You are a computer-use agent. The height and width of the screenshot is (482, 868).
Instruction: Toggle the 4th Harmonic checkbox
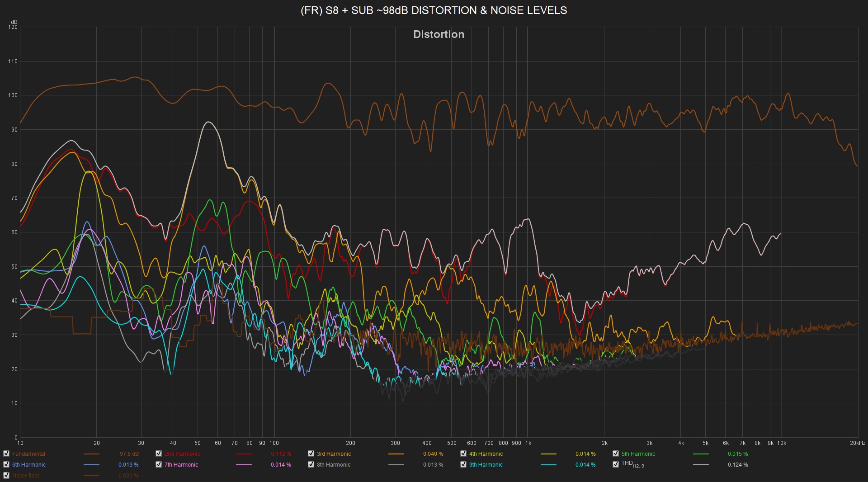pos(463,454)
